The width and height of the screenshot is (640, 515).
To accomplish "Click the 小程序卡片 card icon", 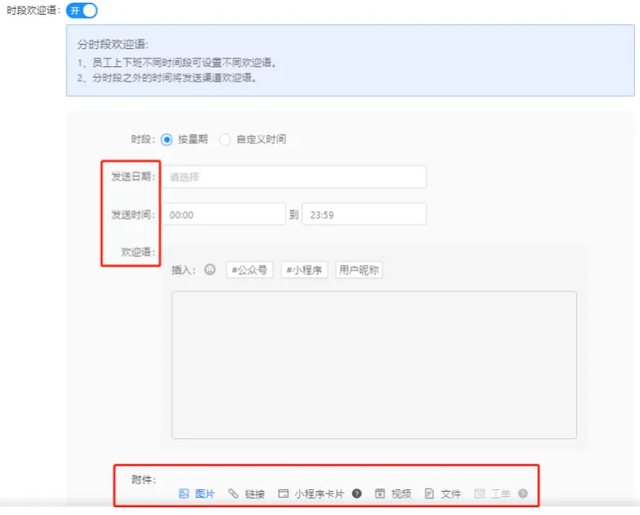I will pyautogui.click(x=283, y=494).
